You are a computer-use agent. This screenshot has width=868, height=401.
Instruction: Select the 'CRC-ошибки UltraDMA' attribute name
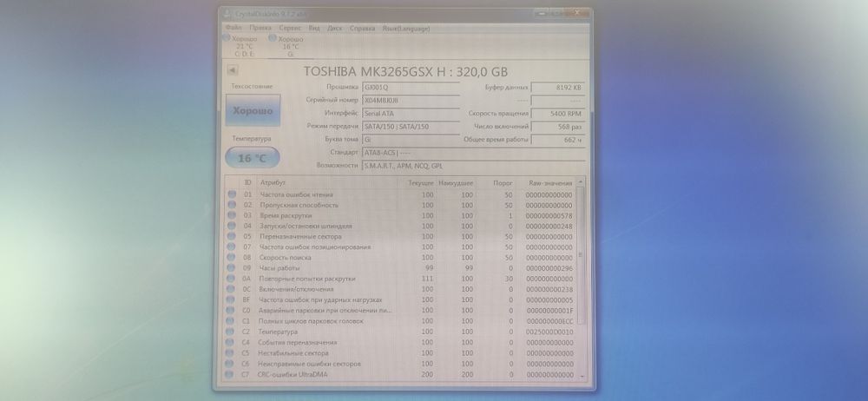[x=293, y=374]
